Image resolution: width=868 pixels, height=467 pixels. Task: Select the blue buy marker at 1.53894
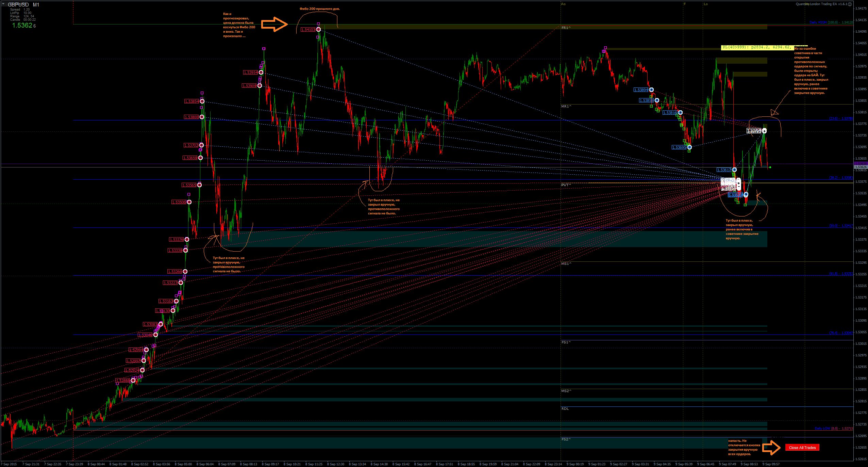651,90
